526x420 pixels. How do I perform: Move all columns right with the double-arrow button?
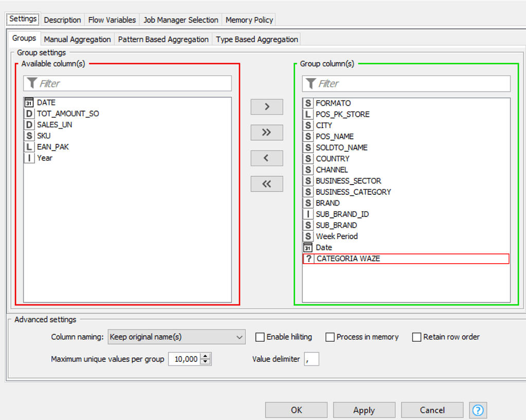tap(266, 132)
